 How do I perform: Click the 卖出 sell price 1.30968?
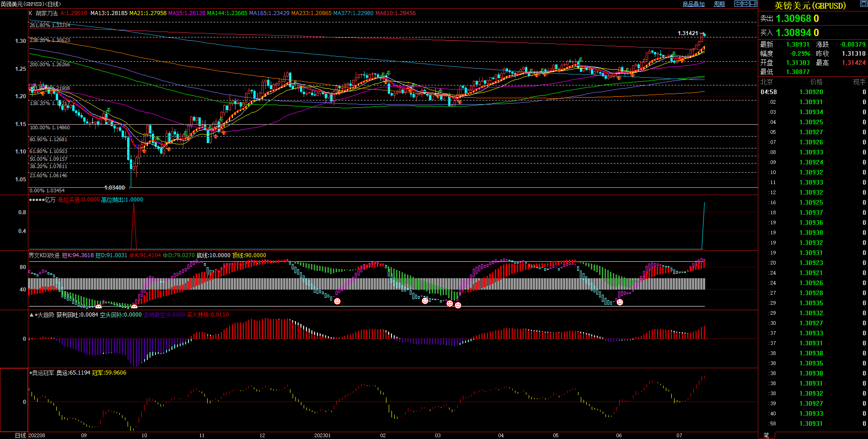793,19
